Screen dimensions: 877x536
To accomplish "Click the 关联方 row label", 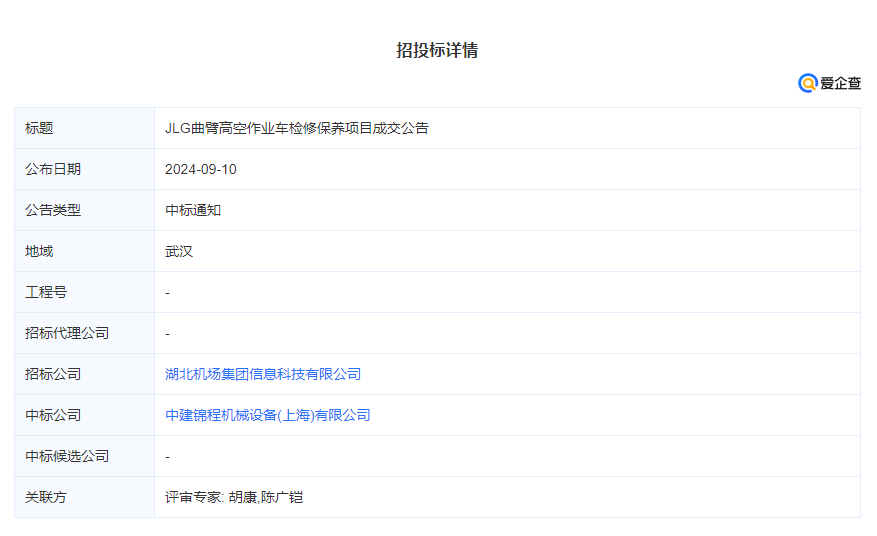I will point(46,497).
